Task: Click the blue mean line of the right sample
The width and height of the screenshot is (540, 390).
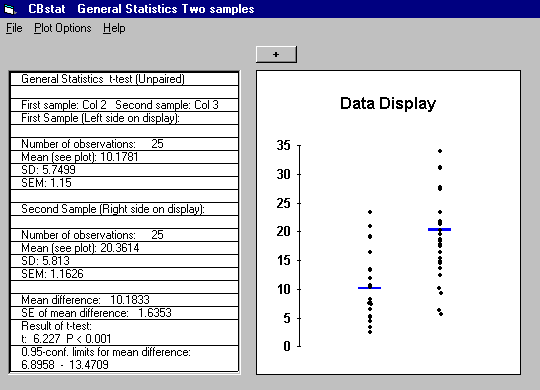Action: coord(439,229)
